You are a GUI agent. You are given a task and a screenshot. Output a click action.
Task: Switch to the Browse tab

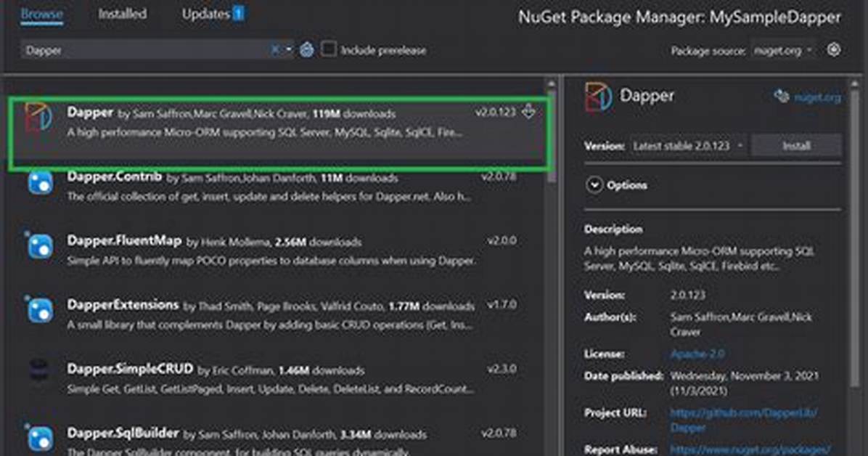tap(42, 14)
